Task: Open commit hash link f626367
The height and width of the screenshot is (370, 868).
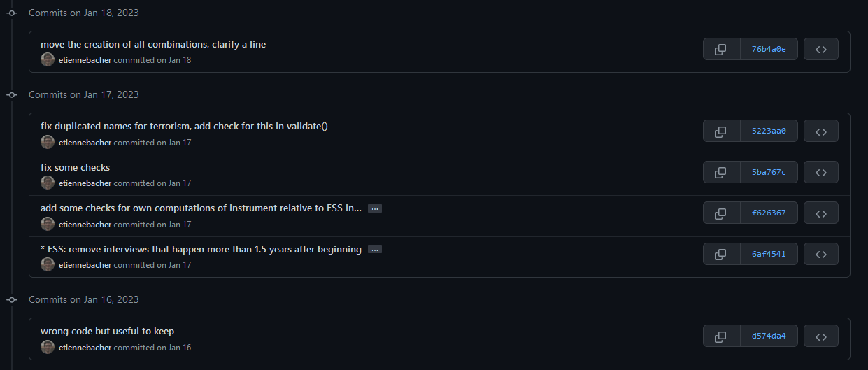Action: 769,213
